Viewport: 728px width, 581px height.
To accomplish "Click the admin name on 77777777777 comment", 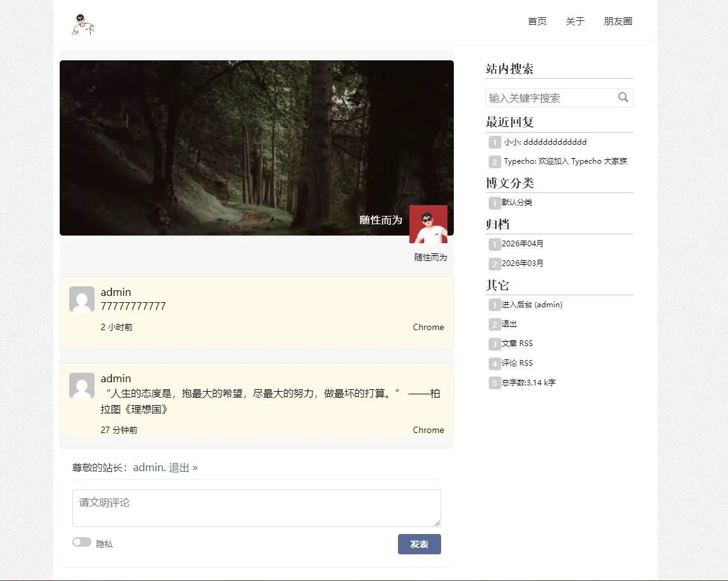I will (116, 292).
